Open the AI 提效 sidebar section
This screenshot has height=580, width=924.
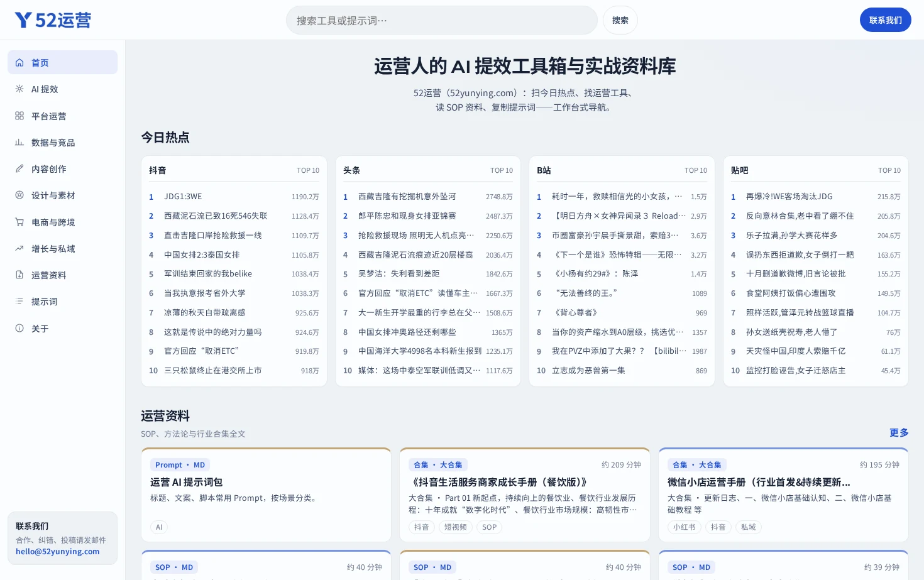(x=62, y=89)
